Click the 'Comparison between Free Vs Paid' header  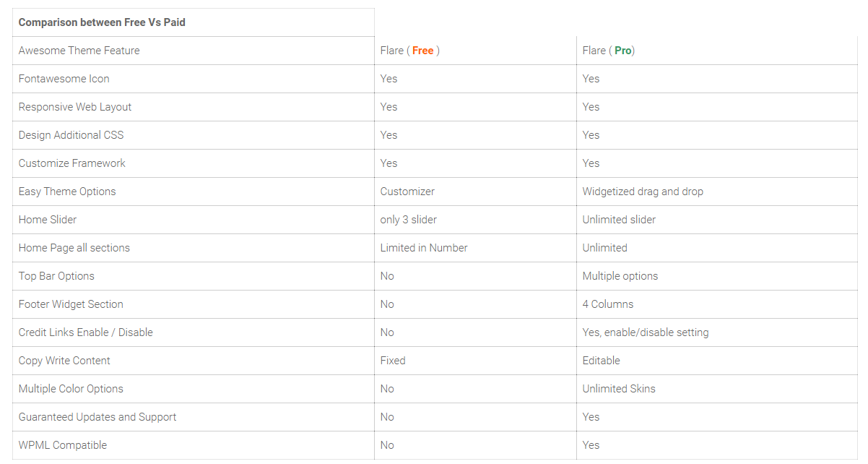(102, 22)
